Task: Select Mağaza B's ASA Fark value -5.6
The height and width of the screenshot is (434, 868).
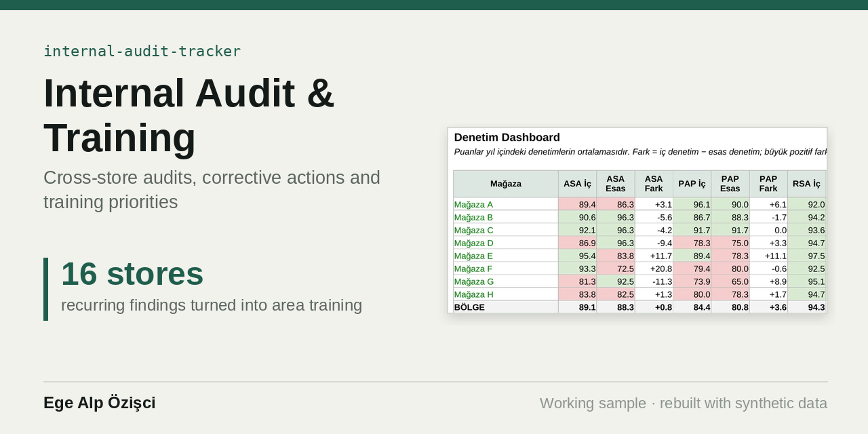Action: (x=654, y=218)
